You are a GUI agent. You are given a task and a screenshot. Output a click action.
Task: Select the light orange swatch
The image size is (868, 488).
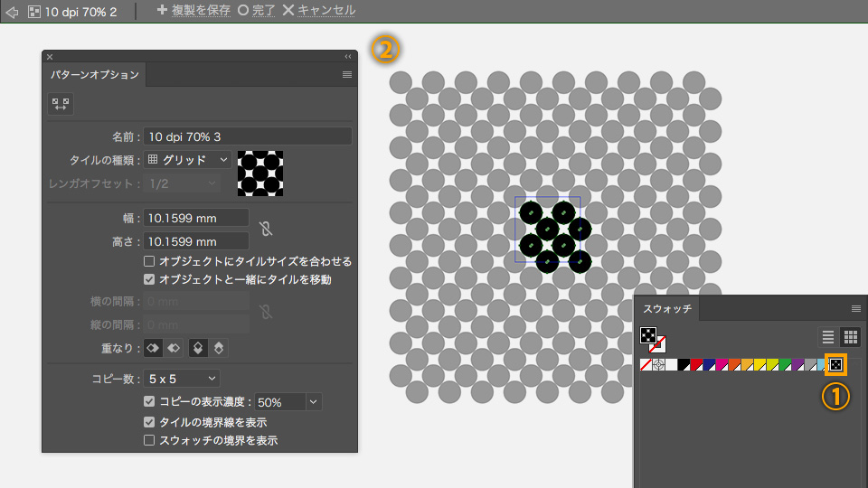(748, 364)
